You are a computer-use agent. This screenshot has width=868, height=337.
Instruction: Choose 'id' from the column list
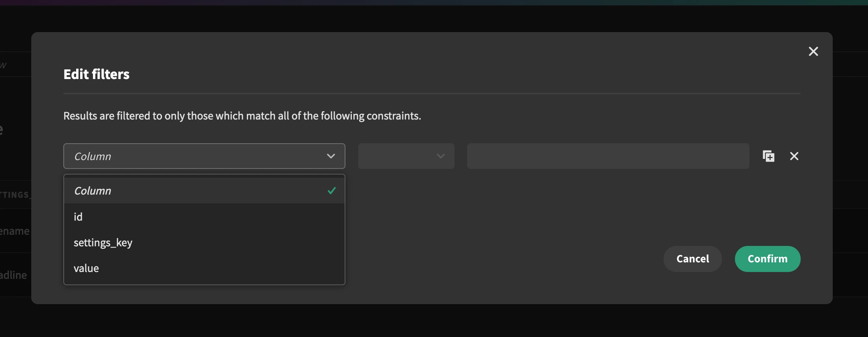pyautogui.click(x=204, y=217)
